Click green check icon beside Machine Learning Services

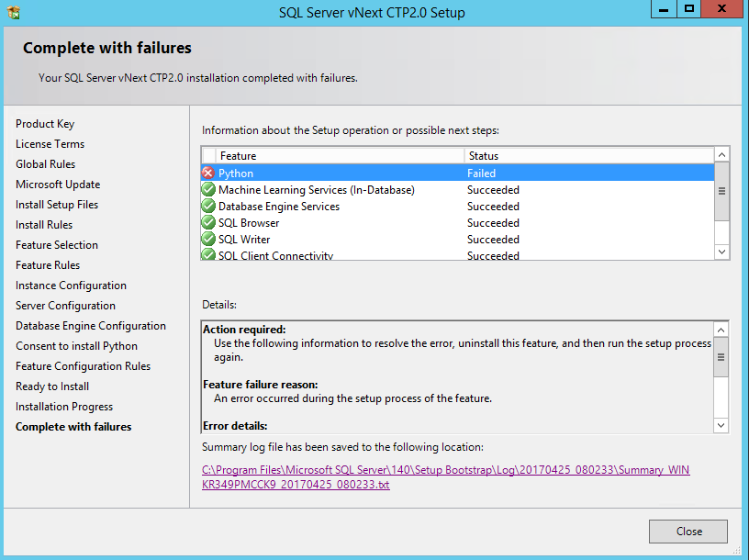pos(208,190)
